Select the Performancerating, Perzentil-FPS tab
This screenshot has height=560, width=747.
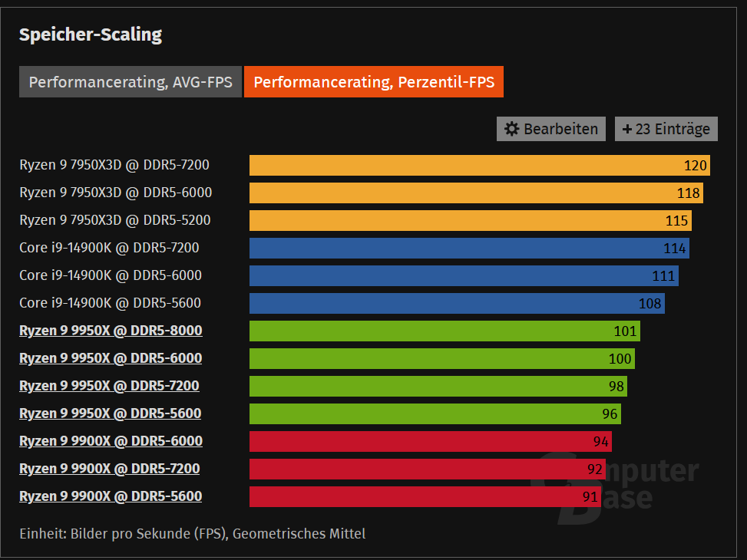pos(373,82)
